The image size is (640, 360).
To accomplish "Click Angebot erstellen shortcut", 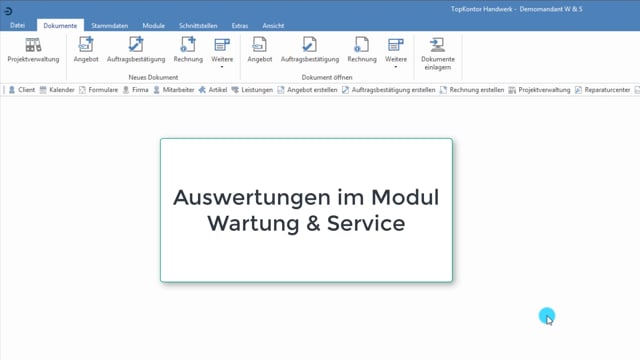I will tap(307, 90).
